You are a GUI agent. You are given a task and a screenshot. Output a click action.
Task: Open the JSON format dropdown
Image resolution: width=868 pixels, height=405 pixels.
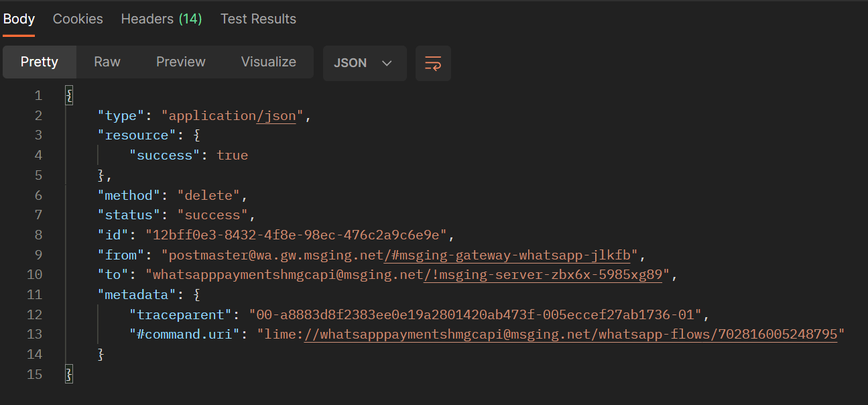pyautogui.click(x=365, y=63)
